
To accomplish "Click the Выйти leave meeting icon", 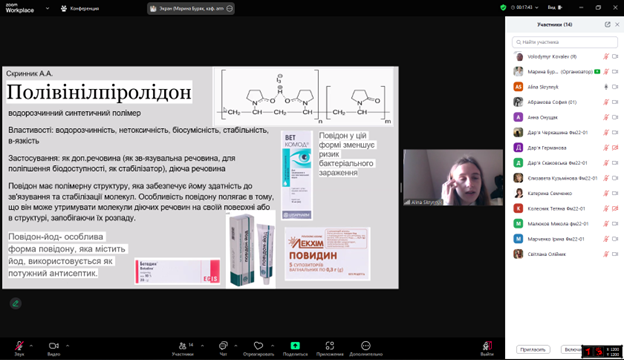I will click(x=487, y=345).
